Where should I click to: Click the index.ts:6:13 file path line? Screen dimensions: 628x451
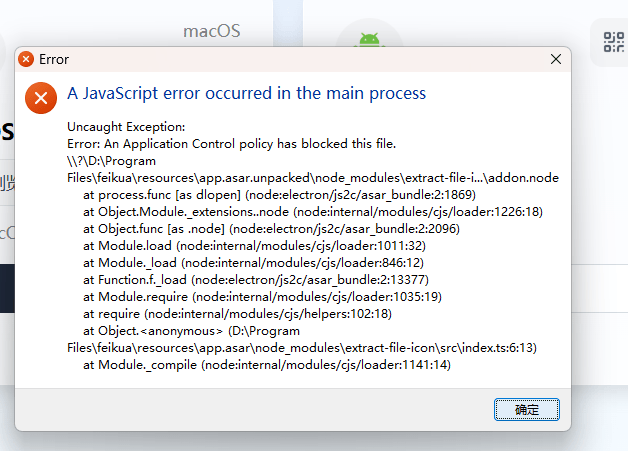click(302, 348)
